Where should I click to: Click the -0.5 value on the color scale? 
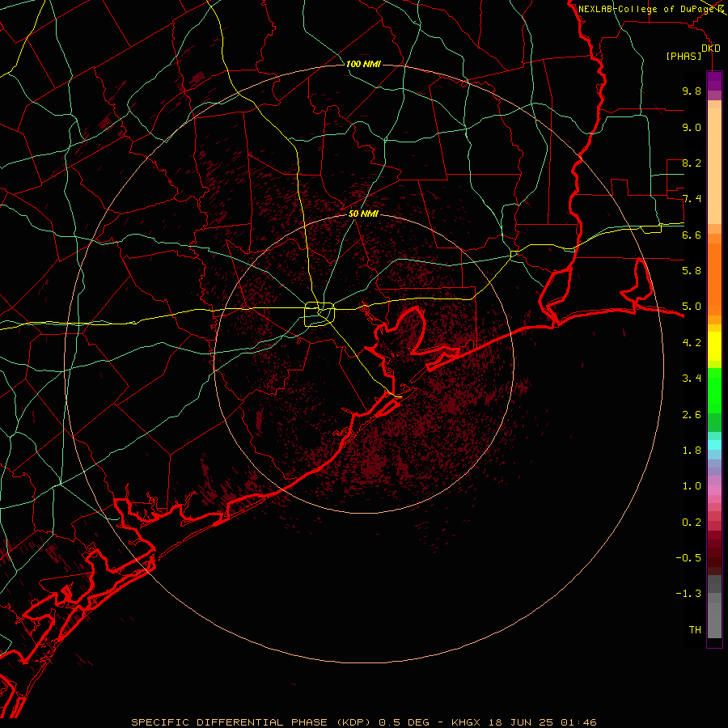(688, 558)
